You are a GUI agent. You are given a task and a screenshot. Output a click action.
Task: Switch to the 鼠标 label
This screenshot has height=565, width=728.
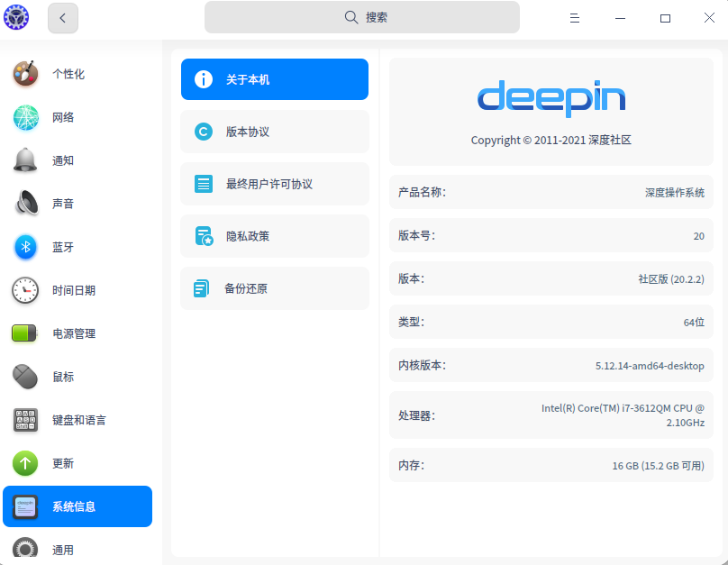(63, 377)
